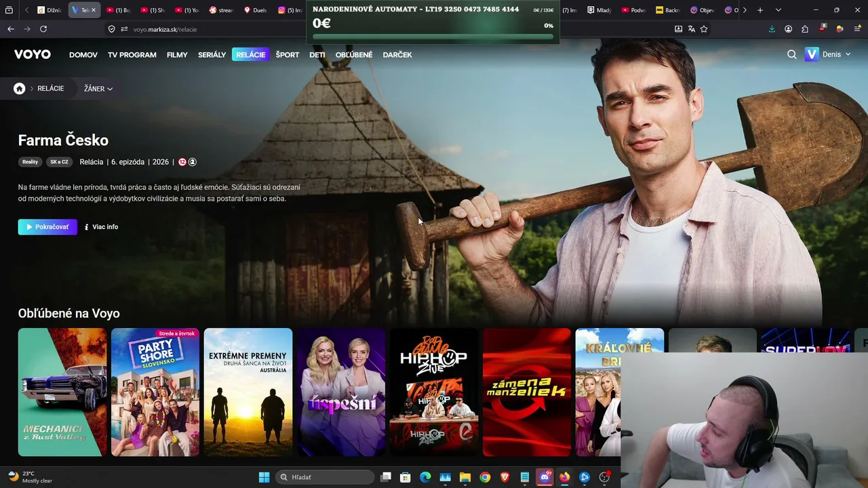Click the Pokračovať play button
Viewport: 868px width, 488px height.
(x=47, y=227)
